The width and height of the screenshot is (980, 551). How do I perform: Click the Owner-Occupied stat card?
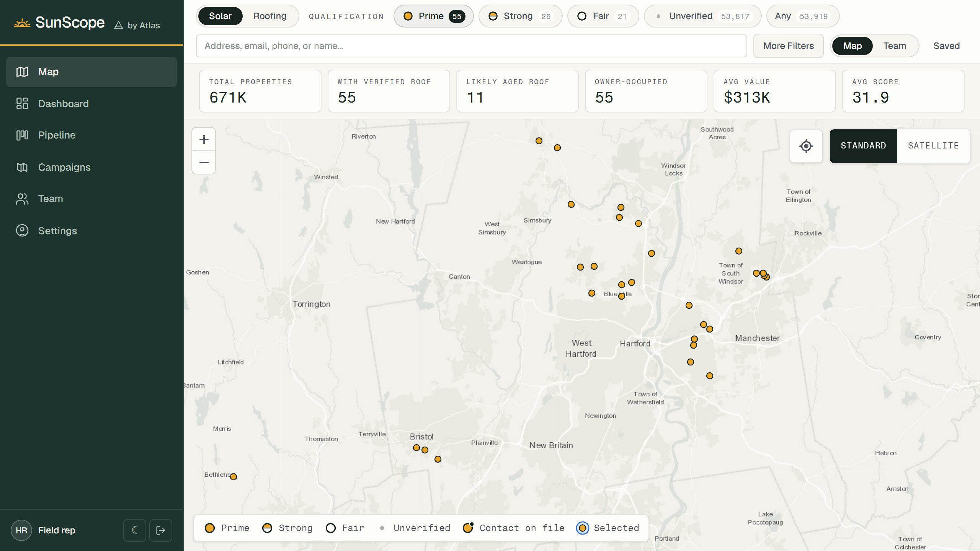(x=646, y=91)
